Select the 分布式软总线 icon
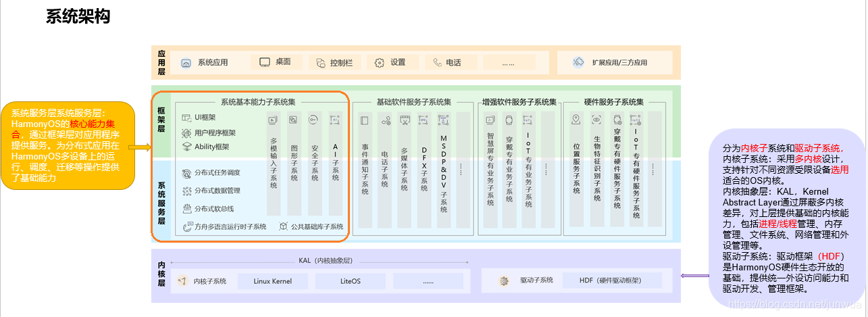 [187, 209]
